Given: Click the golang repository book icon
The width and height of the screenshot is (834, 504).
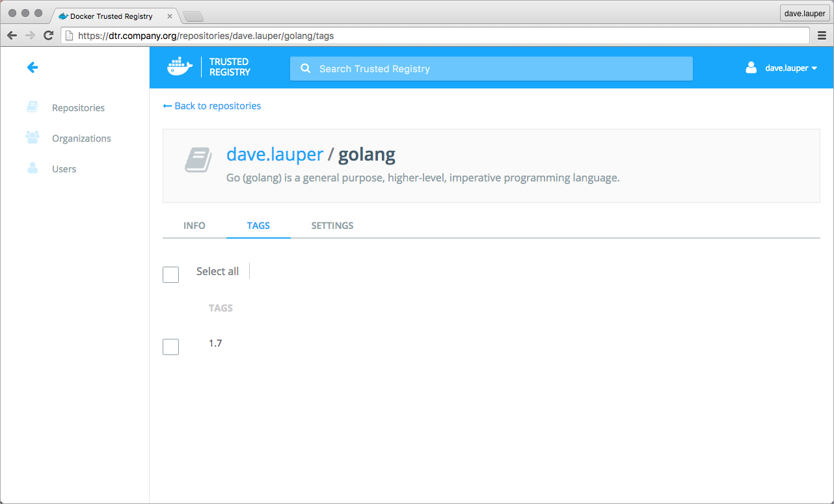Looking at the screenshot, I should click(x=198, y=160).
